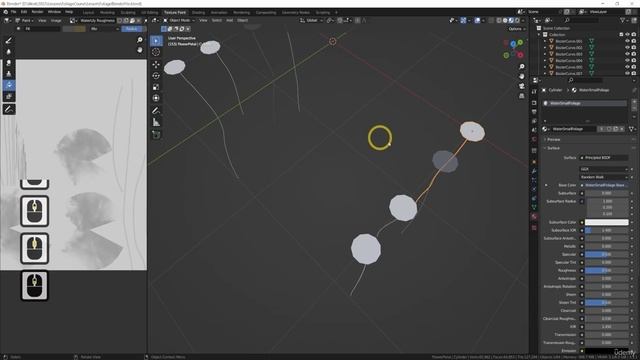Activate the viewport Annotate tool
Viewport: 640px width, 360px height.
pyautogui.click(x=156, y=111)
